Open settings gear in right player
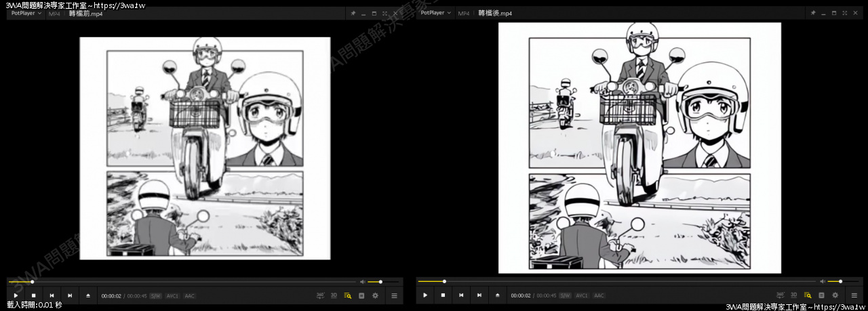The height and width of the screenshot is (311, 868). (835, 295)
